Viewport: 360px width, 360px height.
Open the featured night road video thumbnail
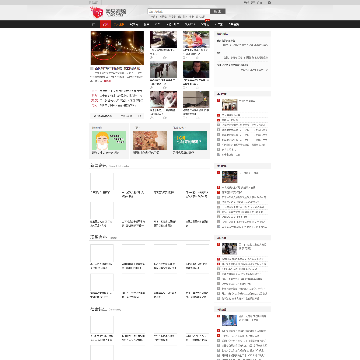tap(117, 48)
